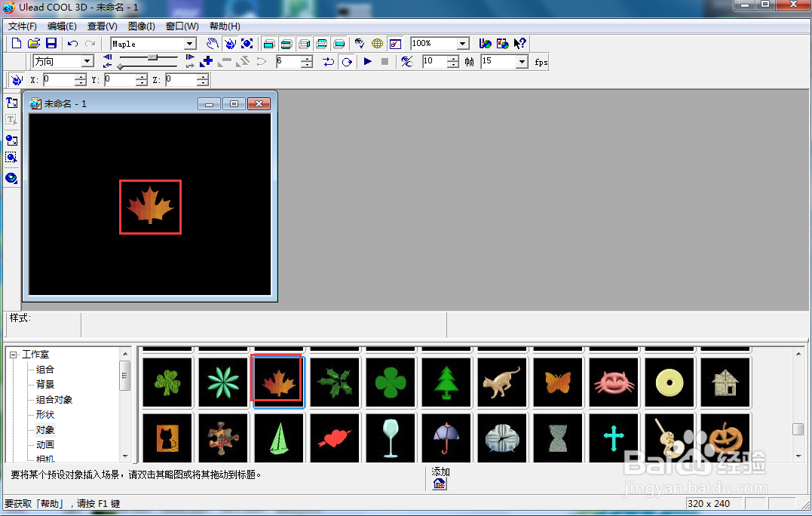Collapse the 工作室 tree node
This screenshot has height=516, width=812.
[x=13, y=355]
